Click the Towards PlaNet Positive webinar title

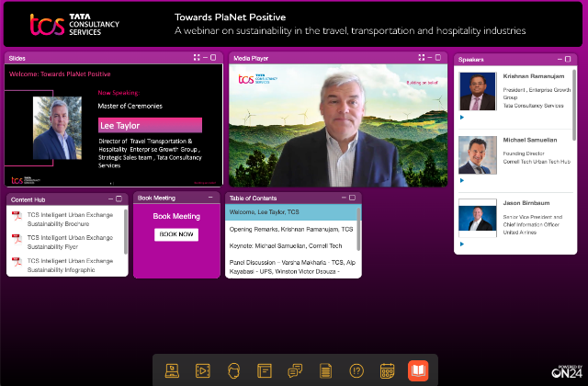coord(230,17)
